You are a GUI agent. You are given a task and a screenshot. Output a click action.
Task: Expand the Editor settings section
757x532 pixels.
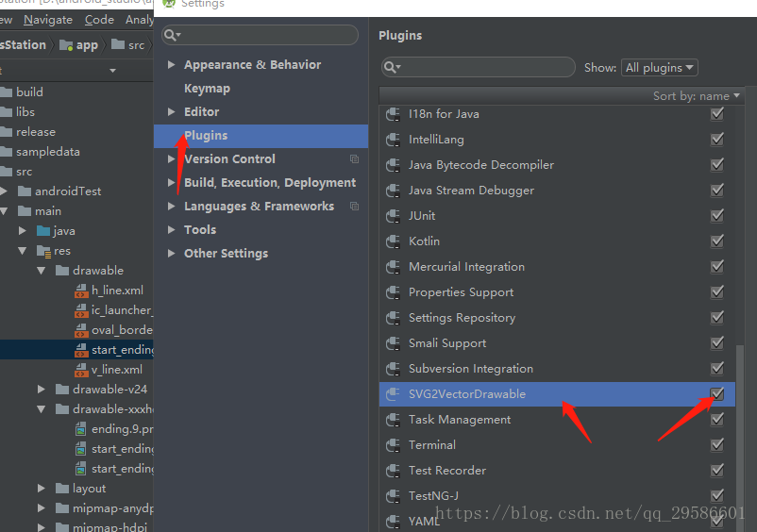pos(171,111)
